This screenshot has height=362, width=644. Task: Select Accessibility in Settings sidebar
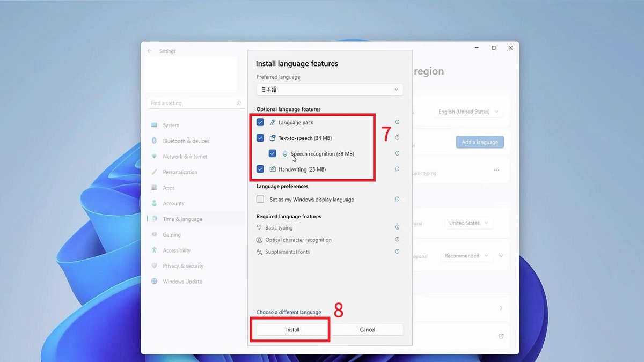coord(177,250)
